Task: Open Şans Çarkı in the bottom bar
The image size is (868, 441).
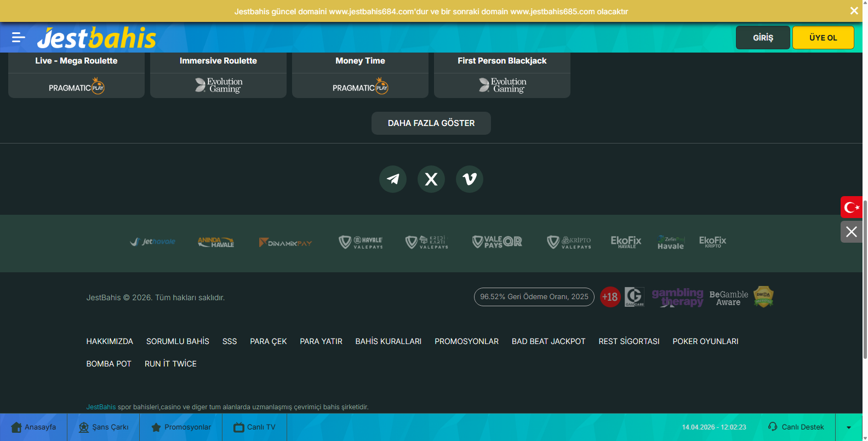Action: click(x=104, y=427)
